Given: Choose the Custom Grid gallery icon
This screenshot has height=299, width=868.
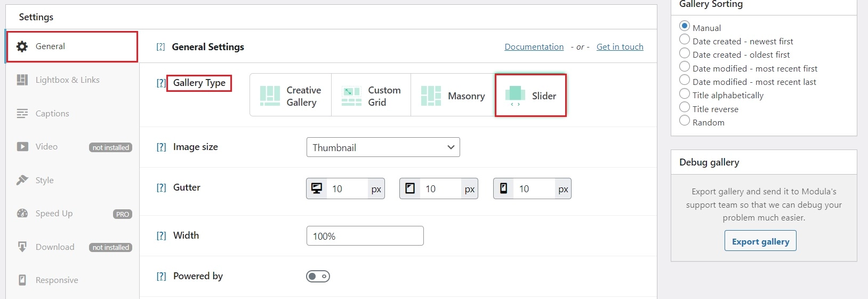Looking at the screenshot, I should pos(351,96).
